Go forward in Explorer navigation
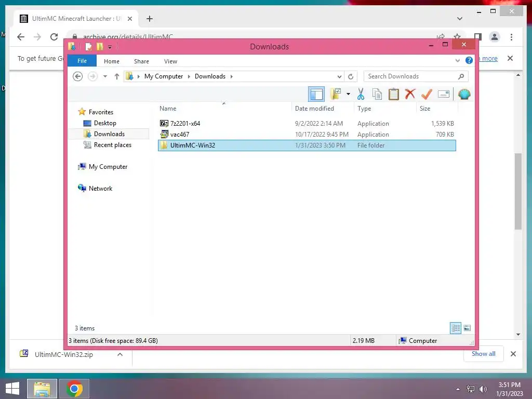This screenshot has height=399, width=532. [x=92, y=76]
